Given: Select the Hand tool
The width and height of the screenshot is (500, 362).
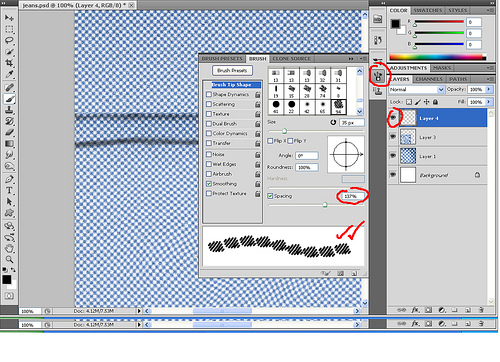Looking at the screenshot, I should click(x=9, y=248).
